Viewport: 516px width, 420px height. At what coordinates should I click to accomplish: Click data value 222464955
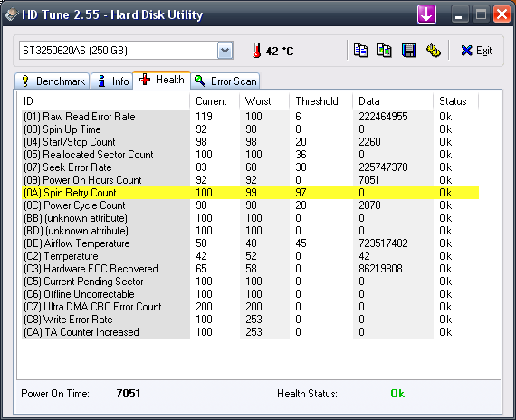pos(383,117)
